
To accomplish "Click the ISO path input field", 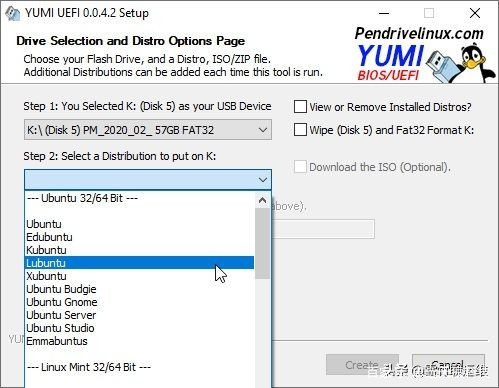I will point(323,229).
